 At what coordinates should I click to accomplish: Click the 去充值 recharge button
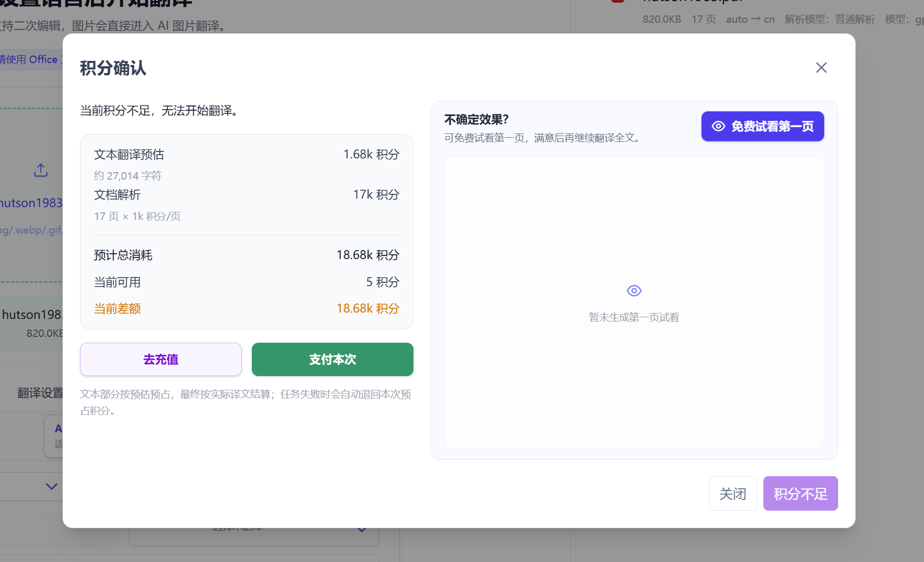click(x=161, y=359)
